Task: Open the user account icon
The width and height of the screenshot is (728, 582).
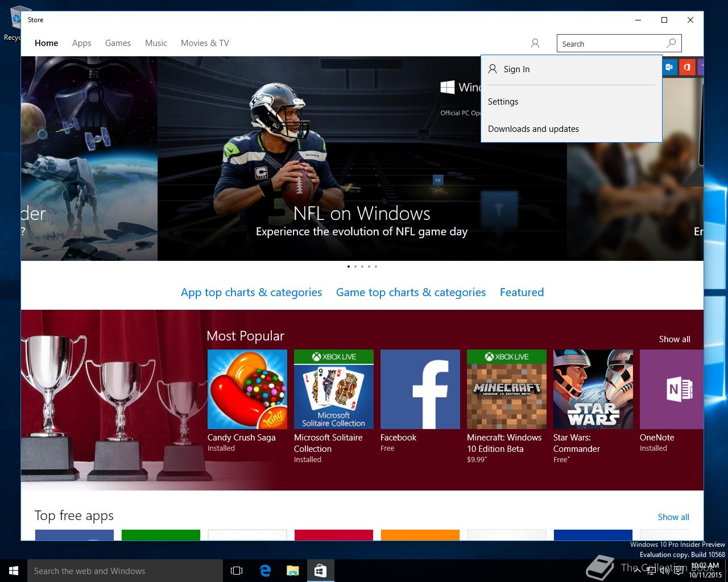Action: [x=535, y=43]
